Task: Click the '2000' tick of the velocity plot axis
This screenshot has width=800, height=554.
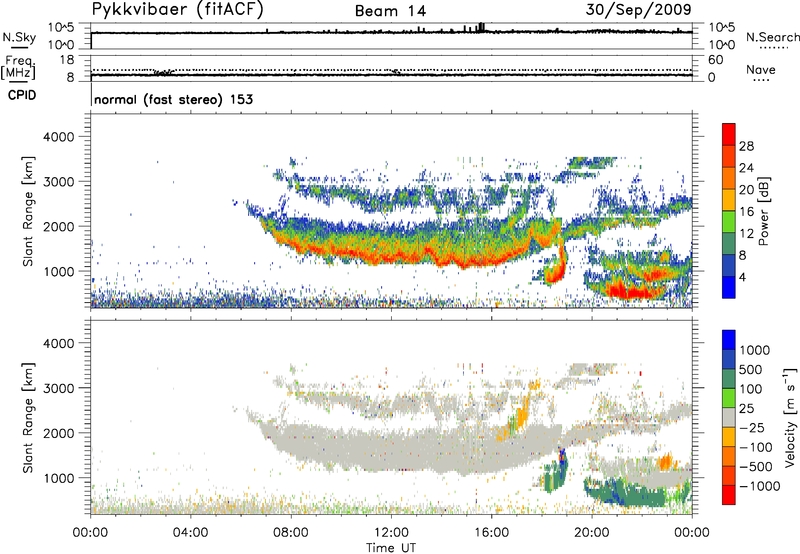Action: (x=58, y=433)
